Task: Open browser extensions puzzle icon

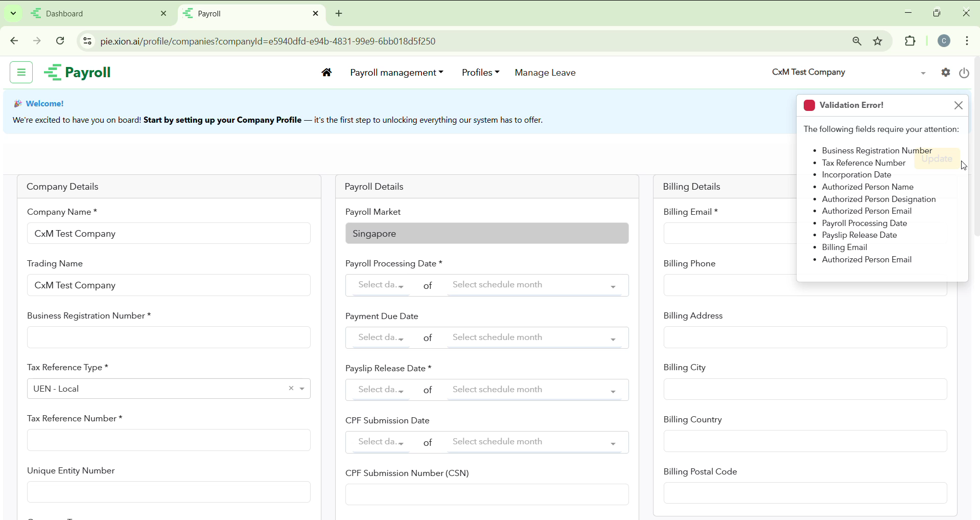Action: [x=910, y=41]
